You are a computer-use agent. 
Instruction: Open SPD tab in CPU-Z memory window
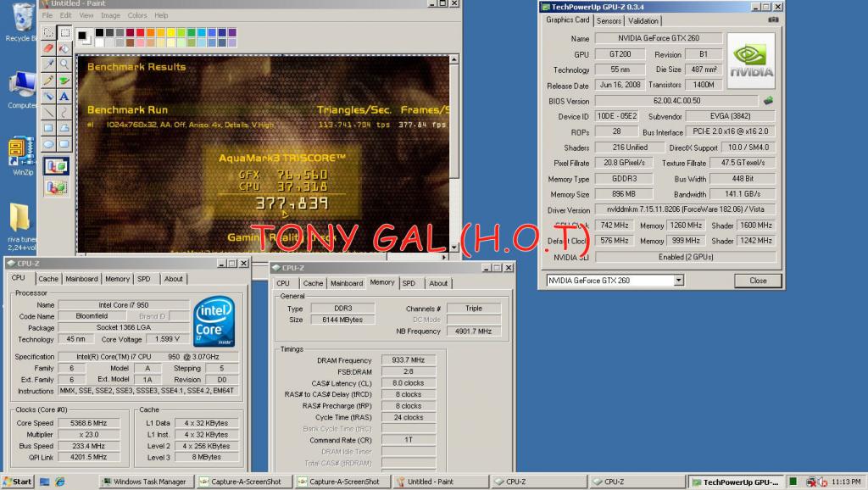coord(409,283)
